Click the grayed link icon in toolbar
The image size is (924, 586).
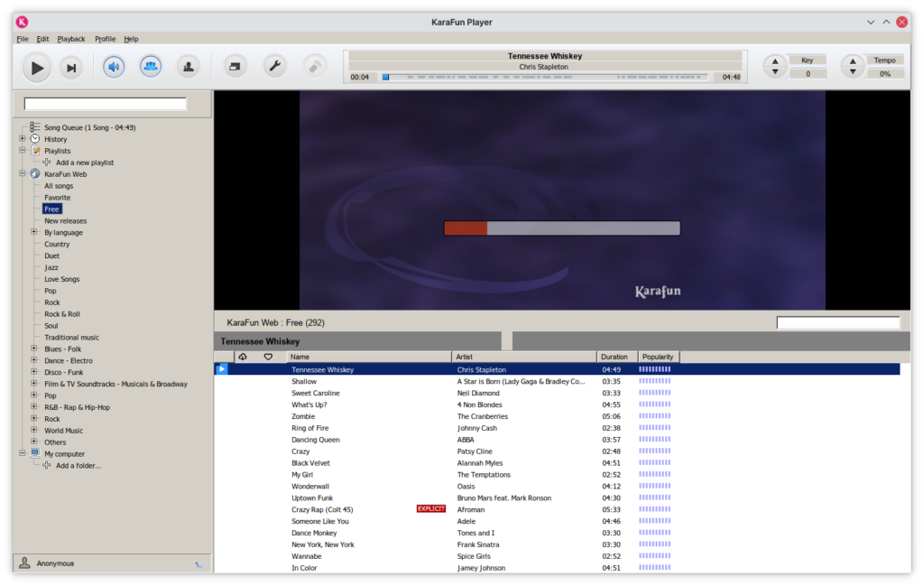click(x=315, y=66)
